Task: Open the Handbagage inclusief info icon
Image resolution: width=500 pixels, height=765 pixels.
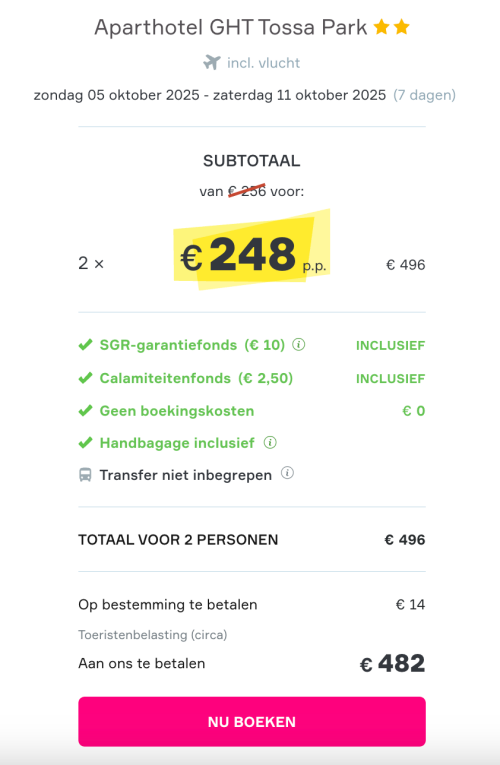Action: (270, 442)
